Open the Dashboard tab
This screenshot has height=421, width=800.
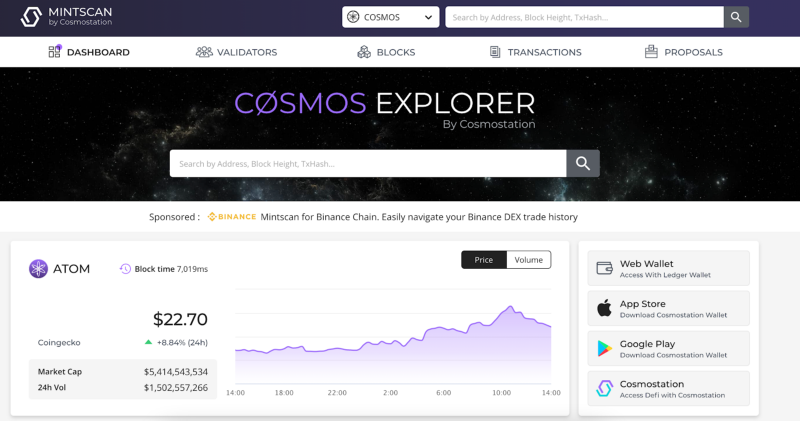click(89, 52)
